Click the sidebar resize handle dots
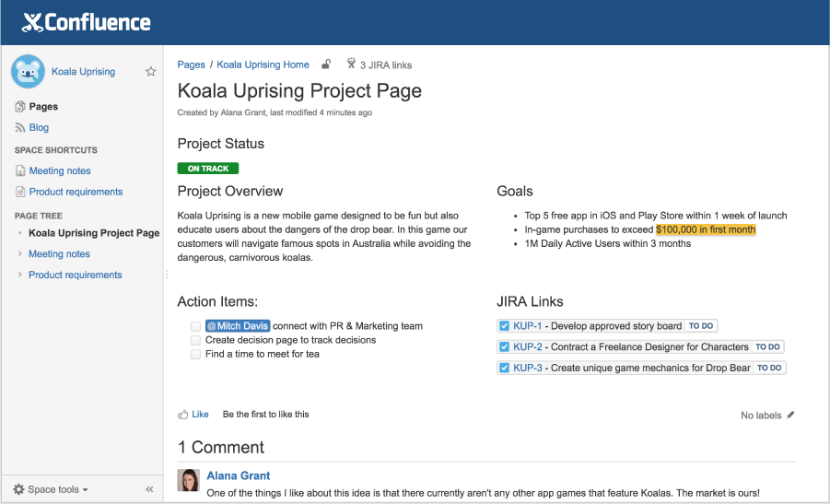 click(x=166, y=275)
